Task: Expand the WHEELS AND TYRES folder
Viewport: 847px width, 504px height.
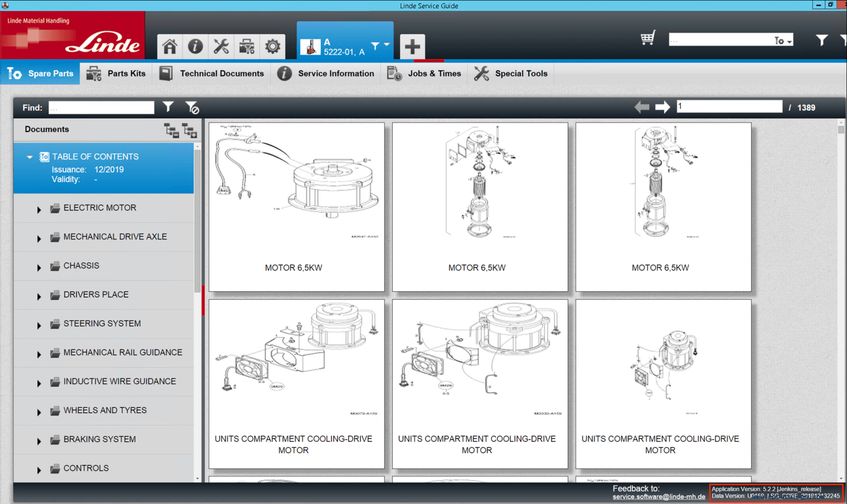Action: [x=39, y=412]
